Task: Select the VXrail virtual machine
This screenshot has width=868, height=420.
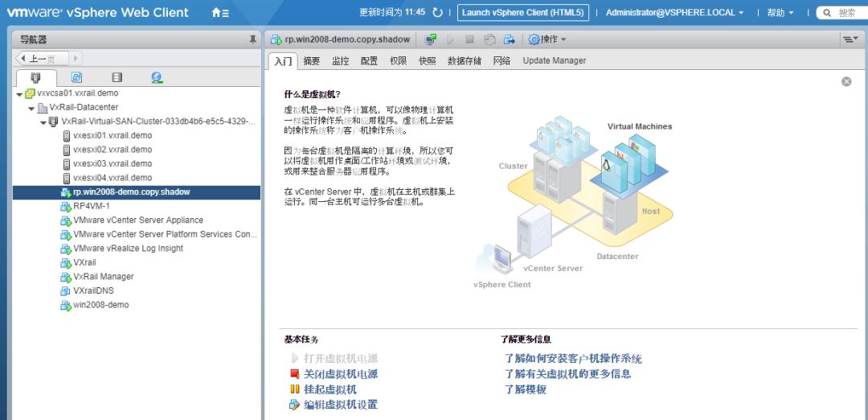Action: [84, 262]
